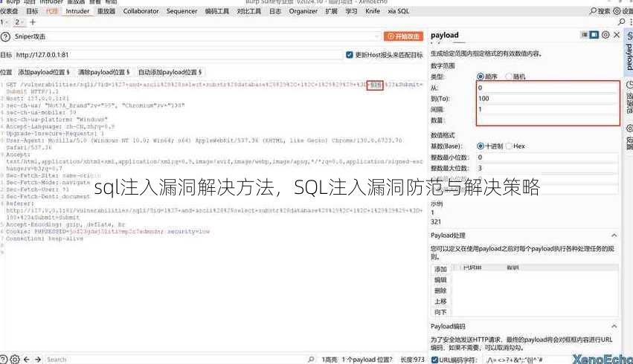Click the 清除payload位置 § button
This screenshot has height=364, width=633.
click(x=103, y=72)
